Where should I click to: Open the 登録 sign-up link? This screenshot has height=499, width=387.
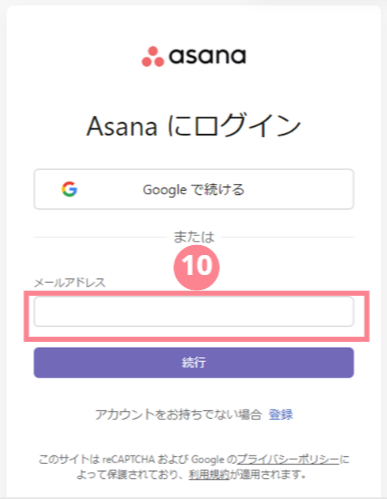click(x=281, y=414)
